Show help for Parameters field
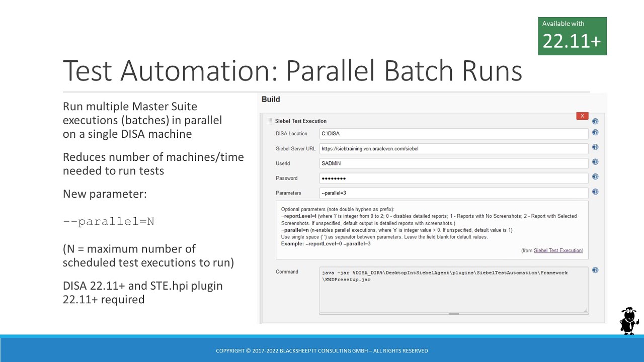The height and width of the screenshot is (362, 644). click(595, 192)
